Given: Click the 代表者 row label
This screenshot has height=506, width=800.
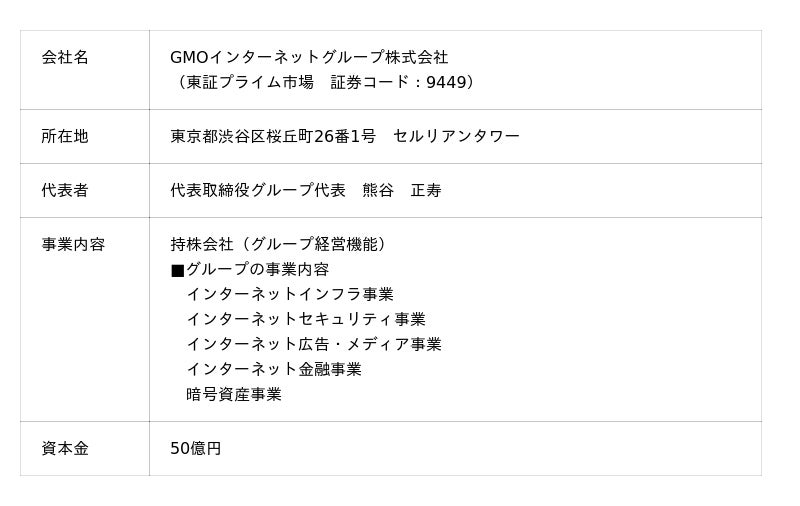Looking at the screenshot, I should point(65,190).
